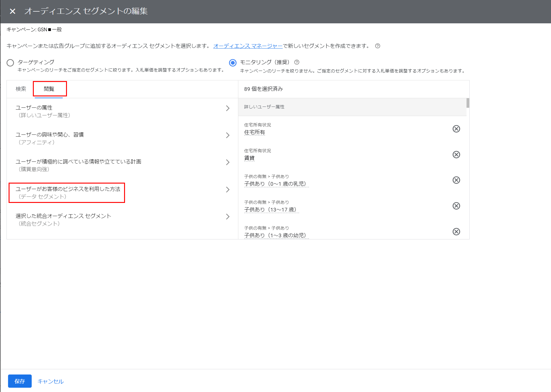This screenshot has width=551, height=392.
Task: Open help icon beside モニタリング（推奨）
Action: [x=297, y=62]
